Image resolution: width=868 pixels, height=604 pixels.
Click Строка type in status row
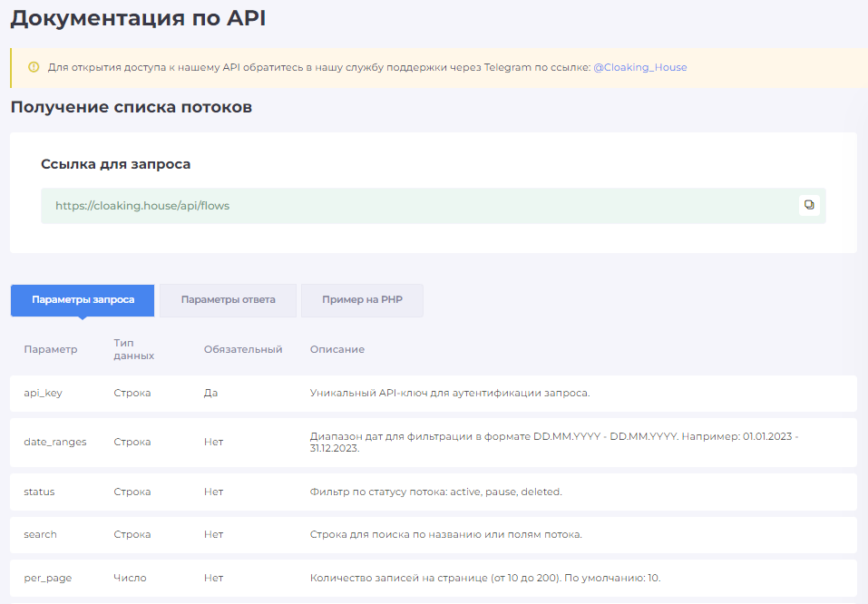pyautogui.click(x=132, y=492)
